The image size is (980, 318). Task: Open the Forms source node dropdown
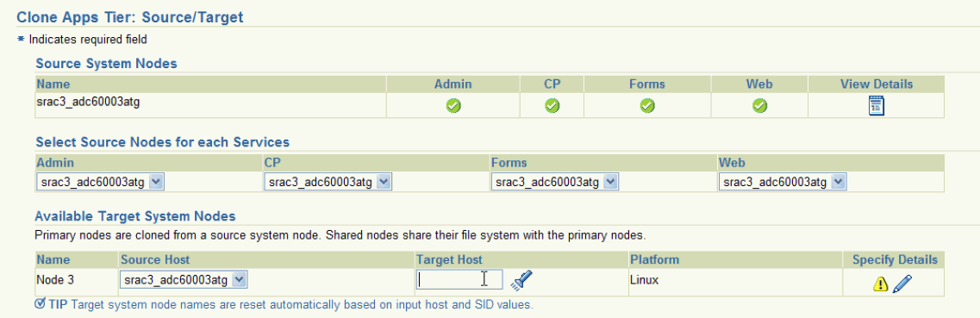[x=555, y=182]
